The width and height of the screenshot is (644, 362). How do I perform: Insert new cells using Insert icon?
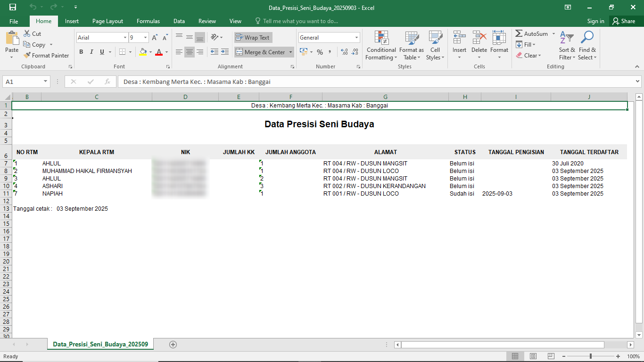coord(459,38)
